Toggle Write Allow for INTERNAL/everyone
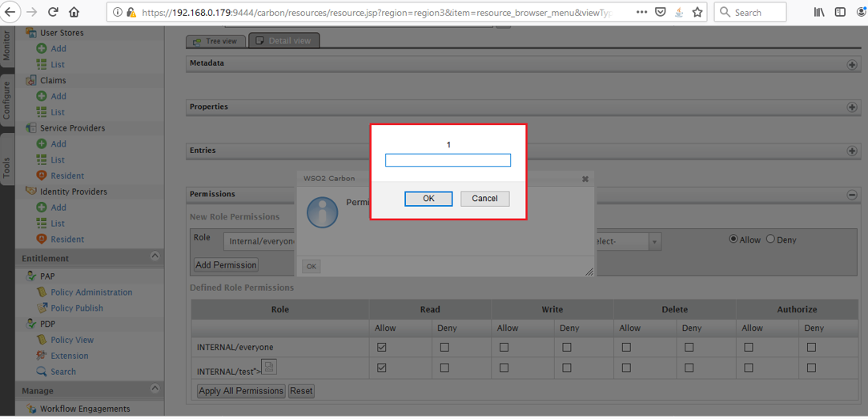Image resolution: width=868 pixels, height=419 pixels. click(504, 348)
